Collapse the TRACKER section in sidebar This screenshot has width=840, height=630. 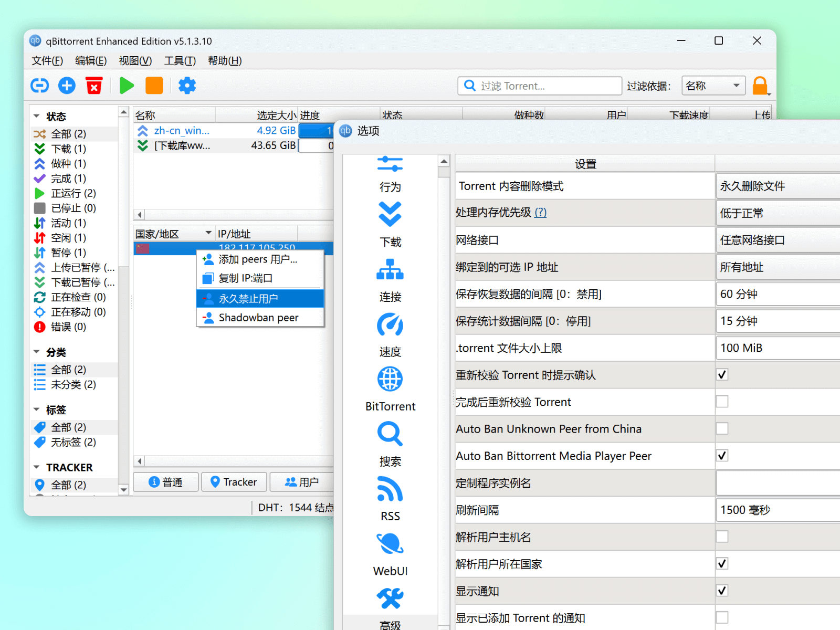tap(37, 467)
